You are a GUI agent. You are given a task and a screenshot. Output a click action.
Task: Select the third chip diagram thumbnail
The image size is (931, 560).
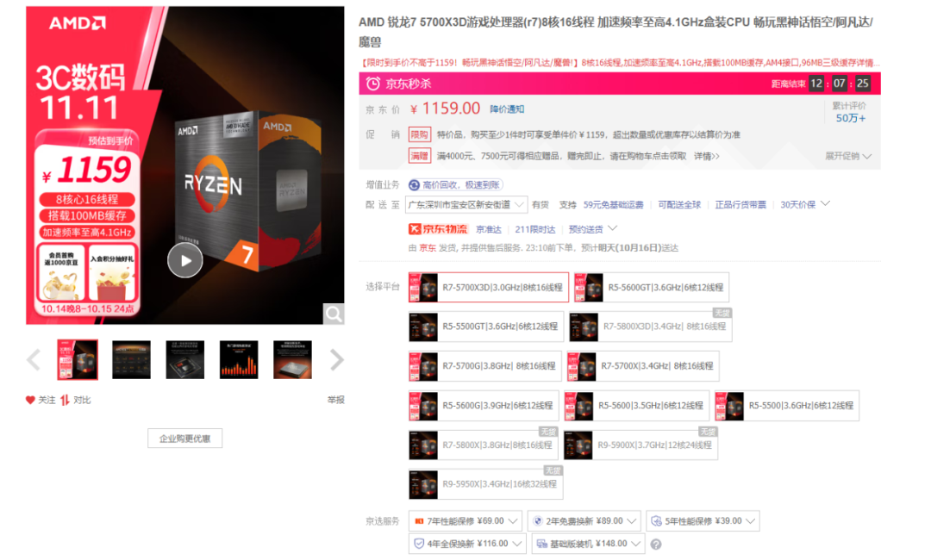click(184, 359)
